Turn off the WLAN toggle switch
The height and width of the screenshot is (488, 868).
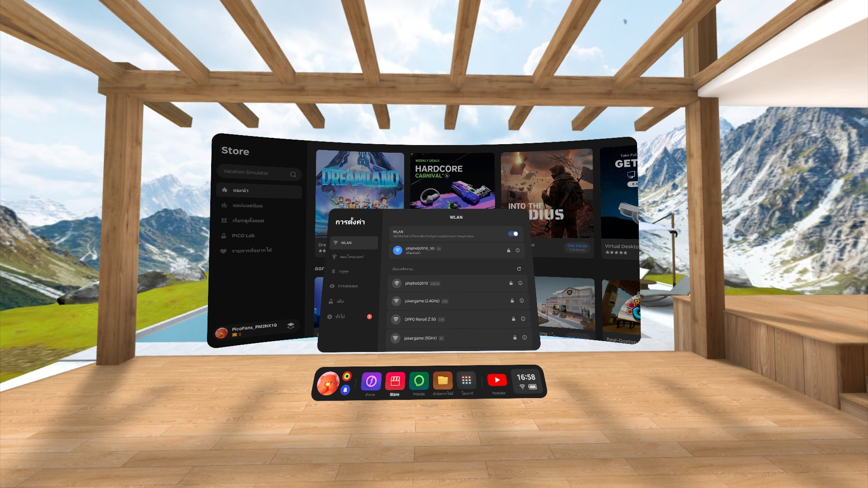[513, 234]
